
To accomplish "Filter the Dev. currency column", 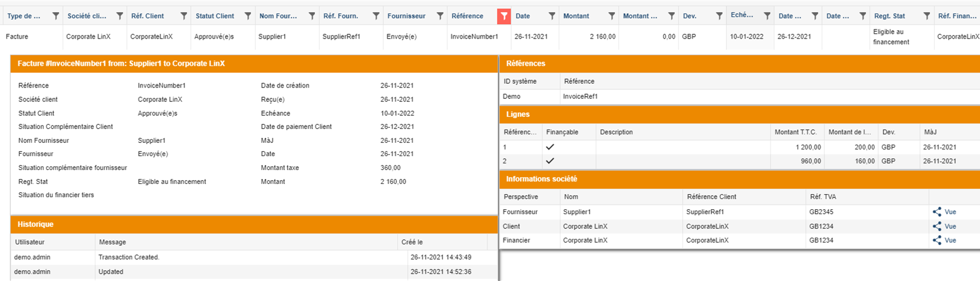I will click(719, 16).
